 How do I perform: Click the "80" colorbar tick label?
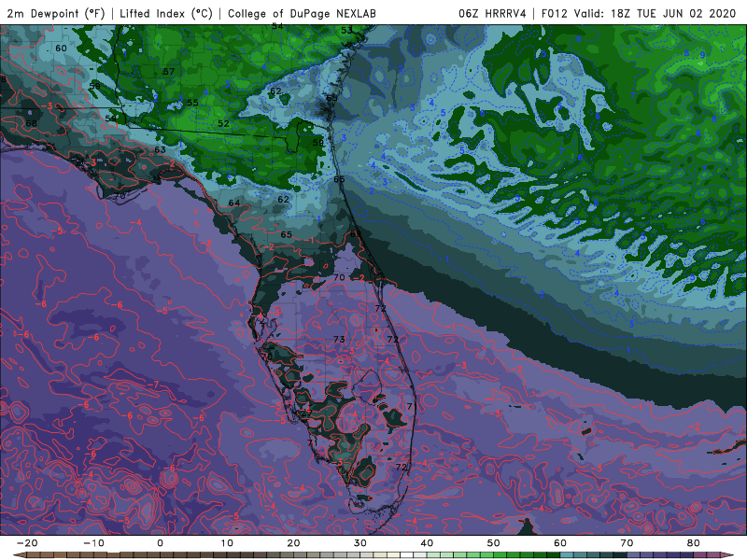pos(694,543)
